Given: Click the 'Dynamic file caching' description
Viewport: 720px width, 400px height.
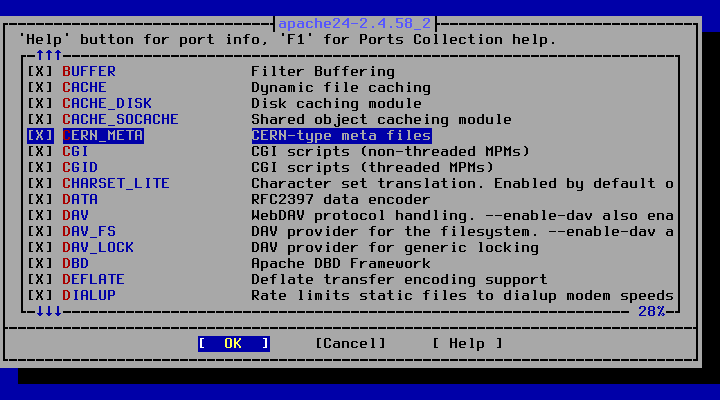Looking at the screenshot, I should [341, 88].
